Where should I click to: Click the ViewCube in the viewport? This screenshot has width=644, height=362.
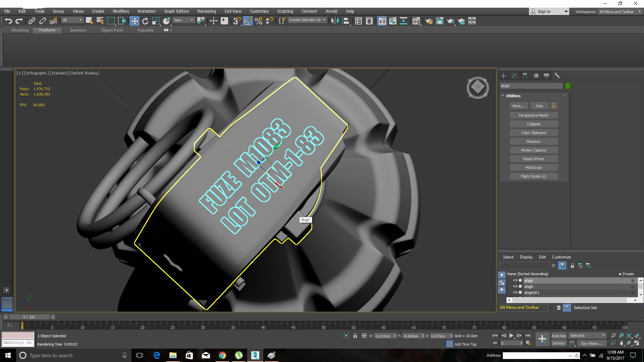click(x=477, y=87)
